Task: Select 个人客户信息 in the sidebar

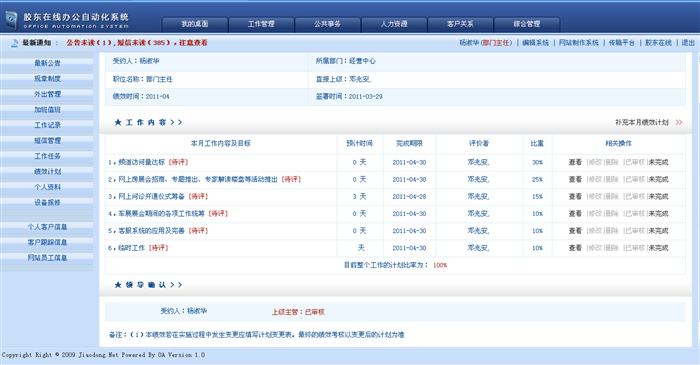Action: coord(47,227)
